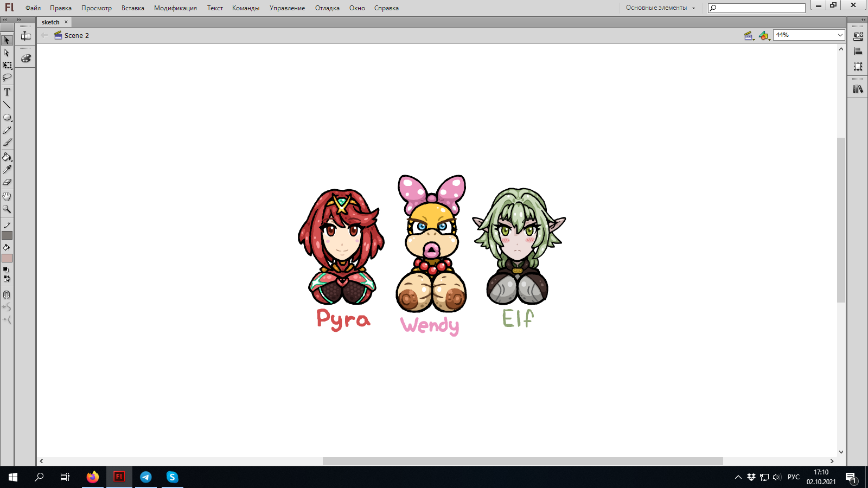868x488 pixels.
Task: Select the Eyedropper tool
Action: tap(7, 170)
